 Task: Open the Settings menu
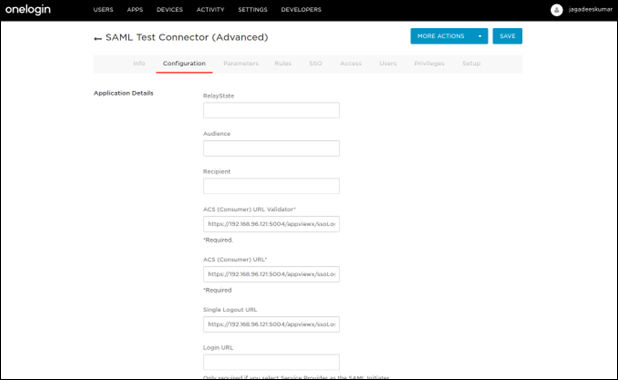point(253,9)
